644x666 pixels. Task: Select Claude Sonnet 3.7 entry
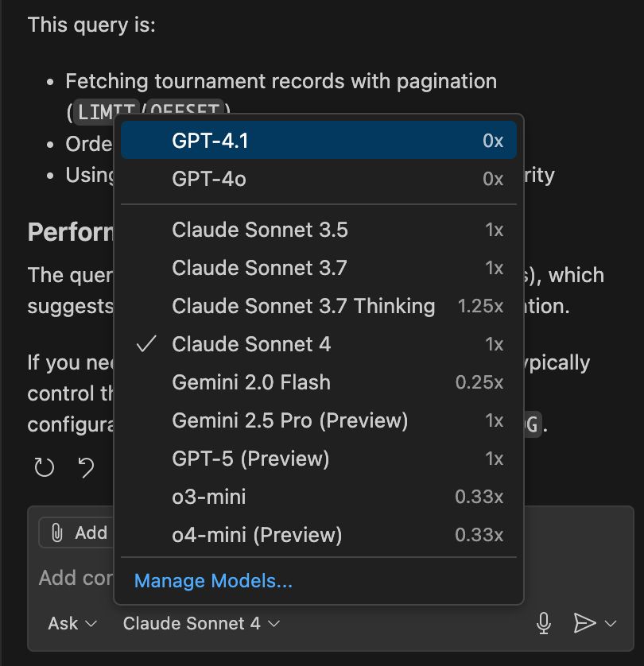pyautogui.click(x=319, y=268)
